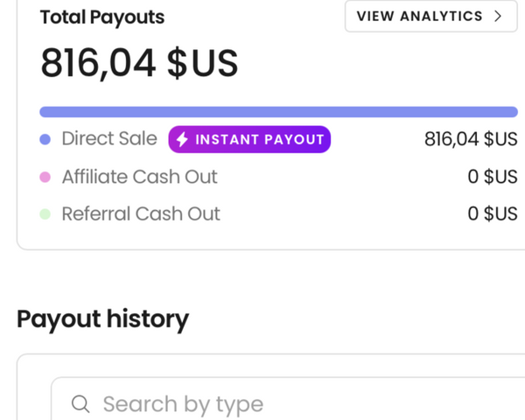This screenshot has width=525, height=420.
Task: Click the Affiliate Cash Out 0 $US amount
Action: (x=493, y=177)
